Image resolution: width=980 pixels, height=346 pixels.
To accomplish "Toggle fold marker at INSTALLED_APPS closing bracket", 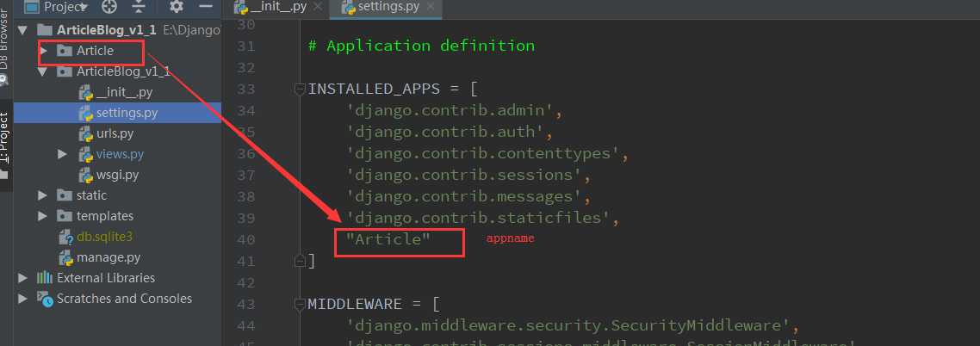I will pyautogui.click(x=300, y=260).
